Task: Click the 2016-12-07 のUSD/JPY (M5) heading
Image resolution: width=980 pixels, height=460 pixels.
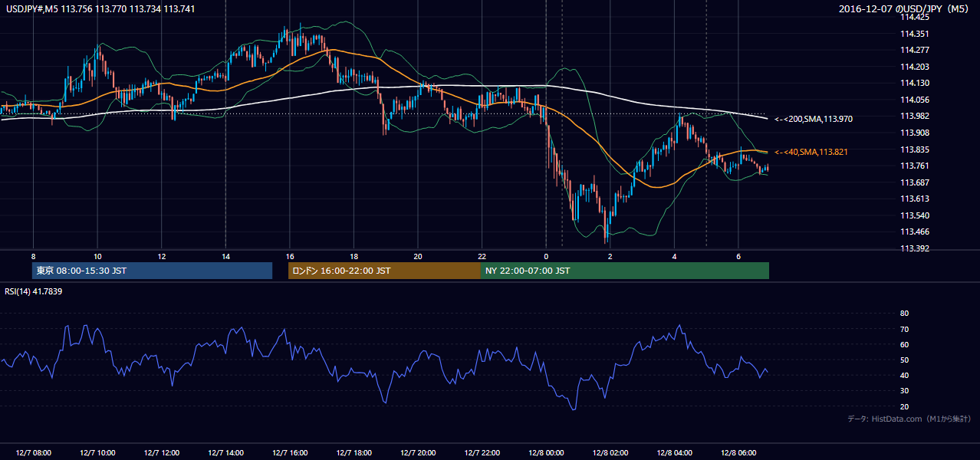Action: [903, 9]
